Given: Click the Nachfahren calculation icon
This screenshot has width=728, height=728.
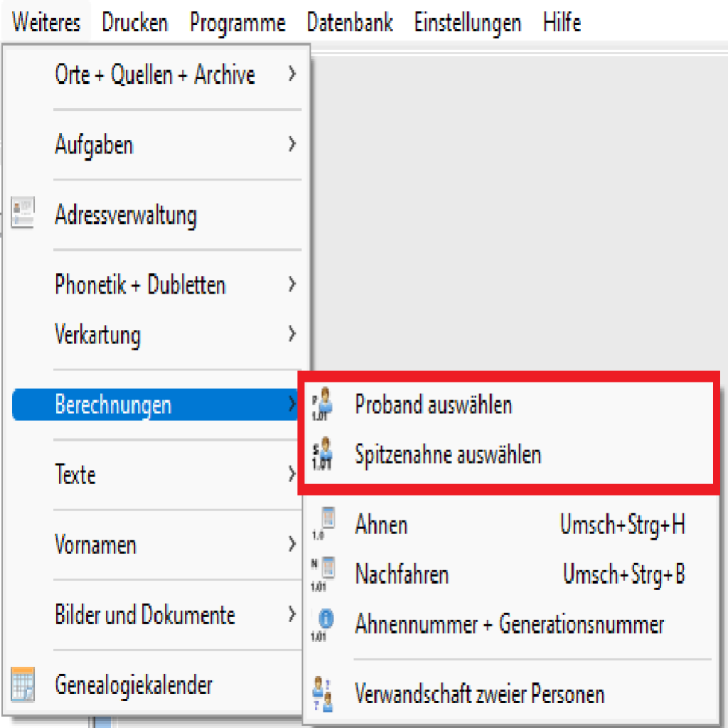Looking at the screenshot, I should click(323, 574).
